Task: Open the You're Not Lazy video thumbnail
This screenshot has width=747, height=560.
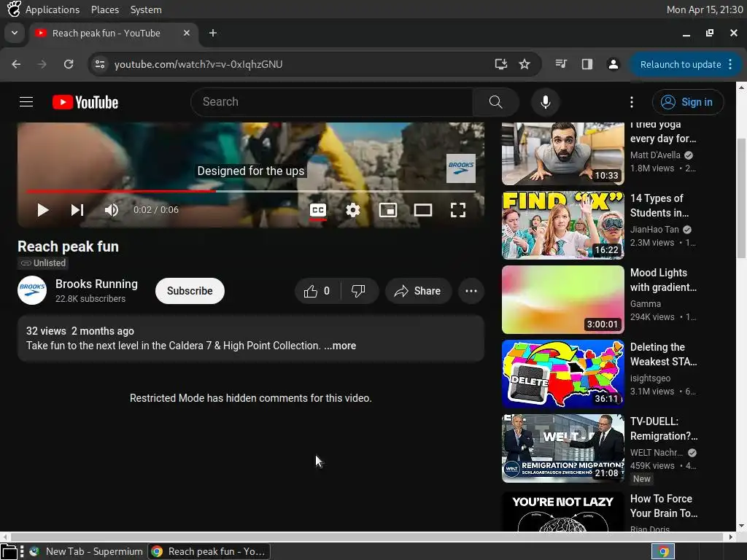Action: (x=562, y=511)
